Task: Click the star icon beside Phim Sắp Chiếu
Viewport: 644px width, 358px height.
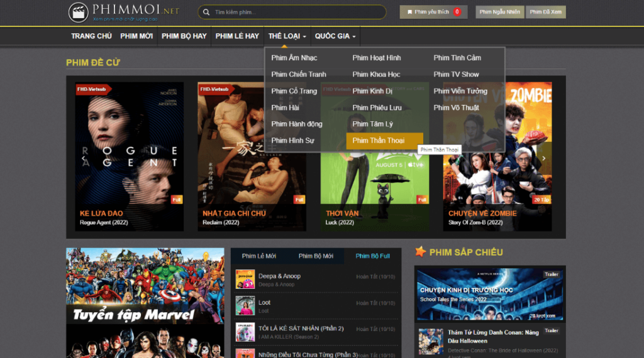Action: tap(420, 251)
